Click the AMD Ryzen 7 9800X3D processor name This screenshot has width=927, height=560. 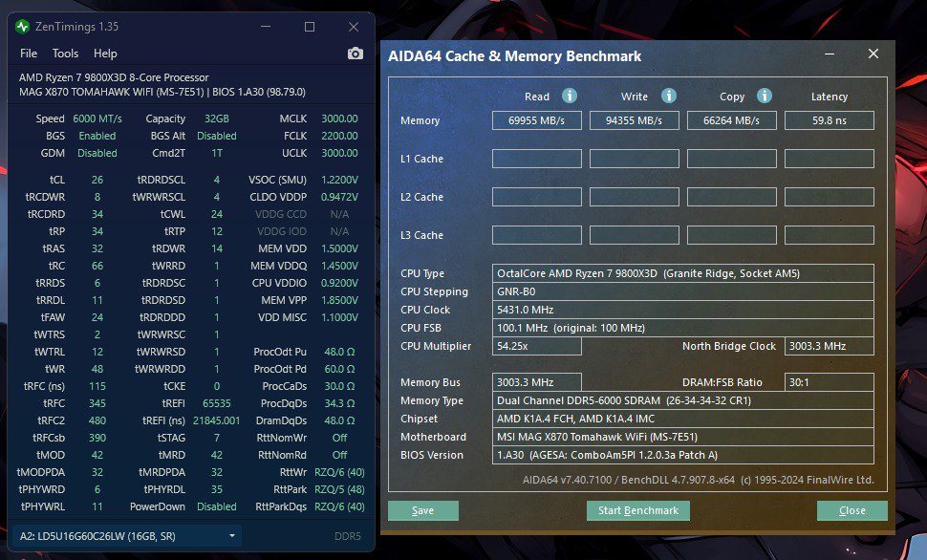pos(114,77)
